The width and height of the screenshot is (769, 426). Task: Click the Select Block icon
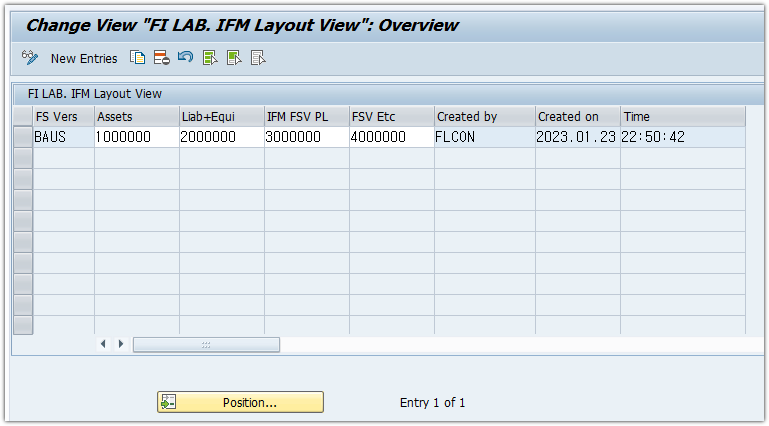tap(234, 58)
